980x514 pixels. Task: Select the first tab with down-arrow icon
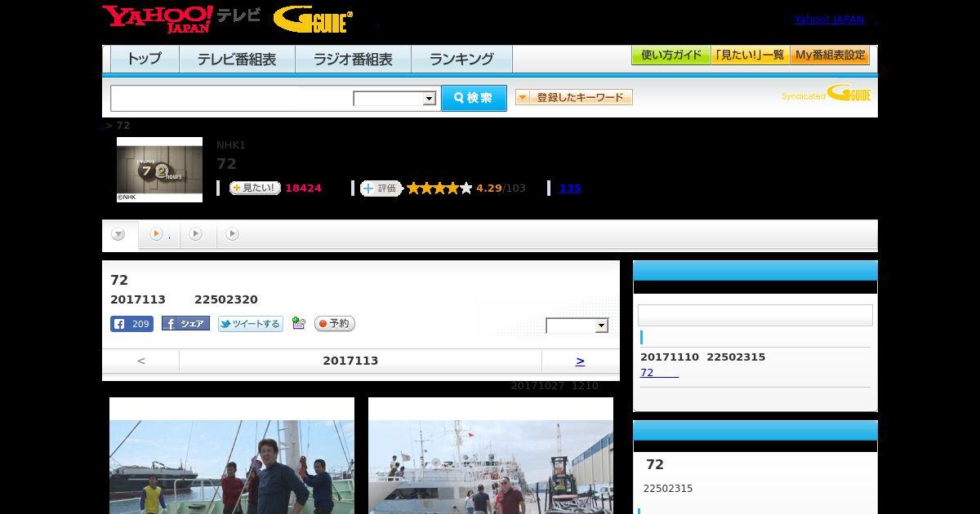tap(119, 234)
